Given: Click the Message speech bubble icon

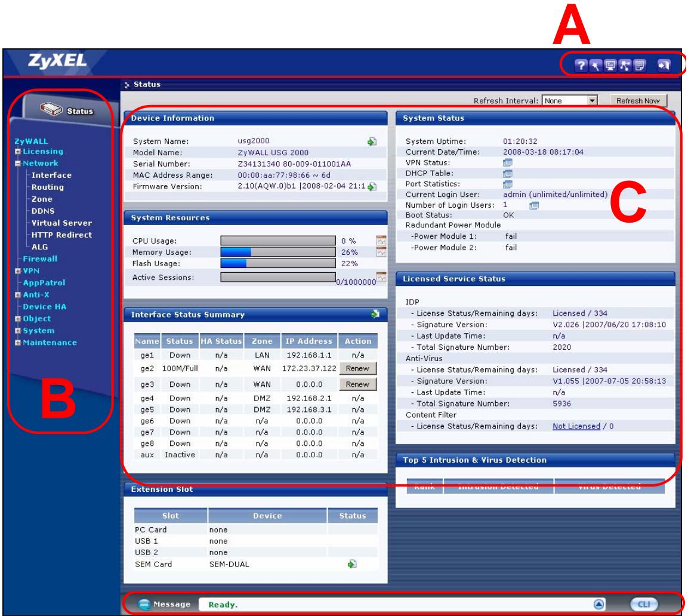Looking at the screenshot, I should pyautogui.click(x=144, y=604).
